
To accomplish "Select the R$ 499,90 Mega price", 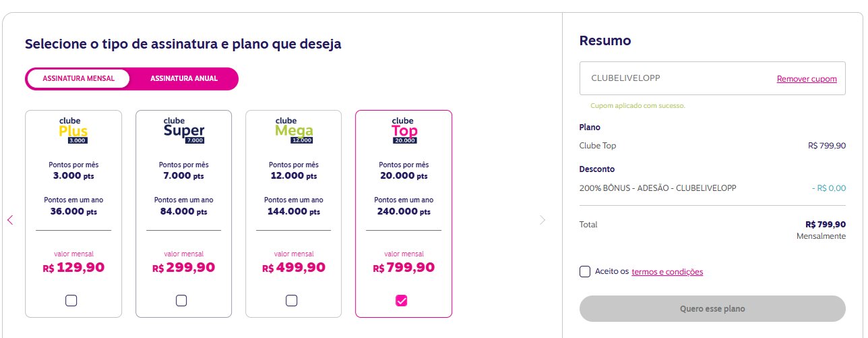I will [294, 267].
